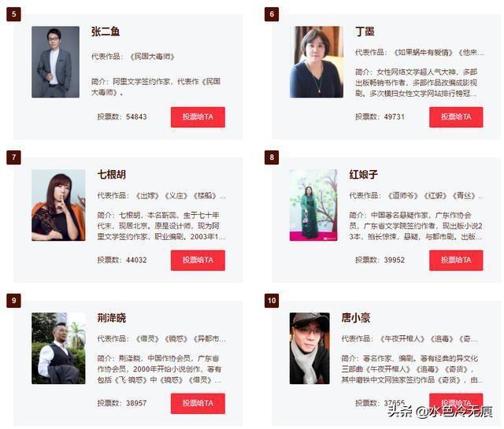This screenshot has height=429, width=504.
Task: Click the rank 8 badge
Action: [x=272, y=157]
